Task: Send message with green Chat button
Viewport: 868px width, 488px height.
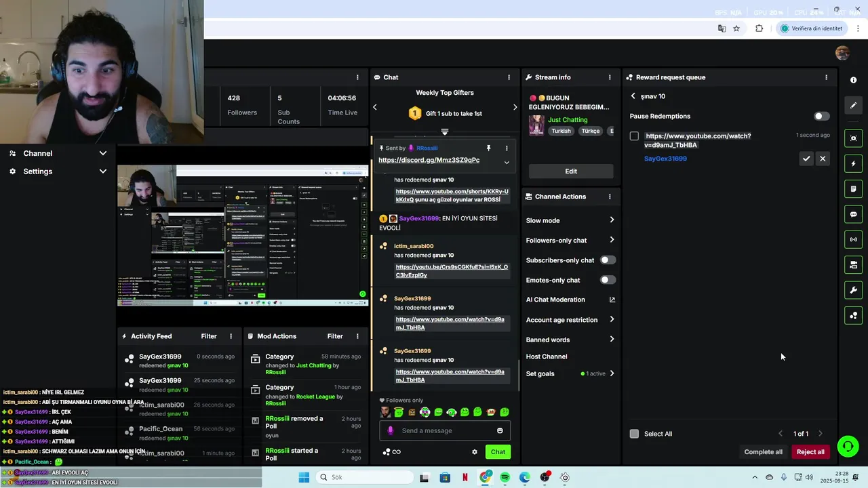Action: tap(498, 452)
